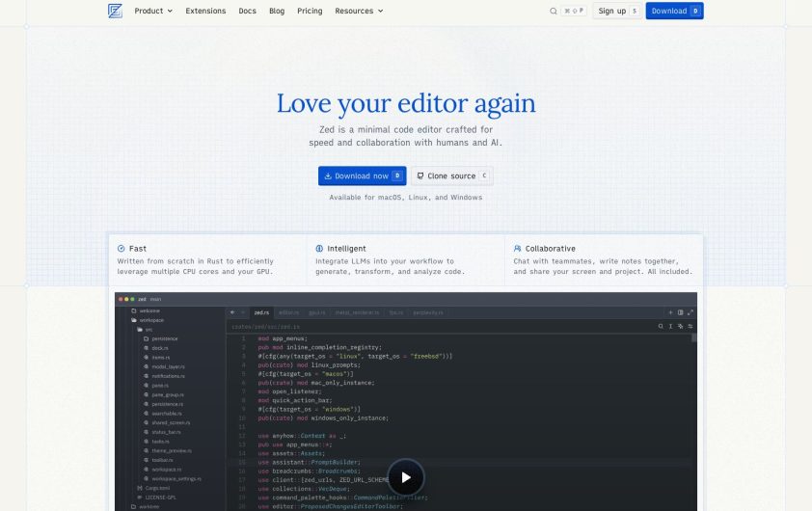
Task: Click the editor controls sliders icon
Action: (690, 326)
